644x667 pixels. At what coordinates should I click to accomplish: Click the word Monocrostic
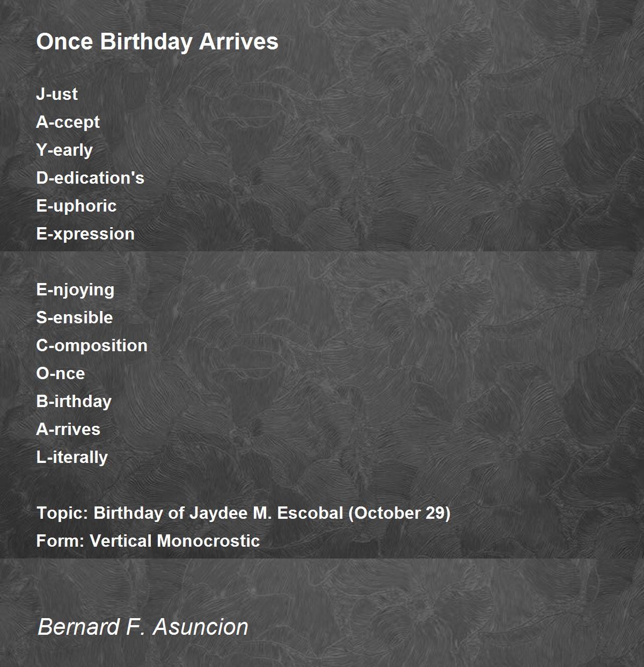tap(208, 541)
